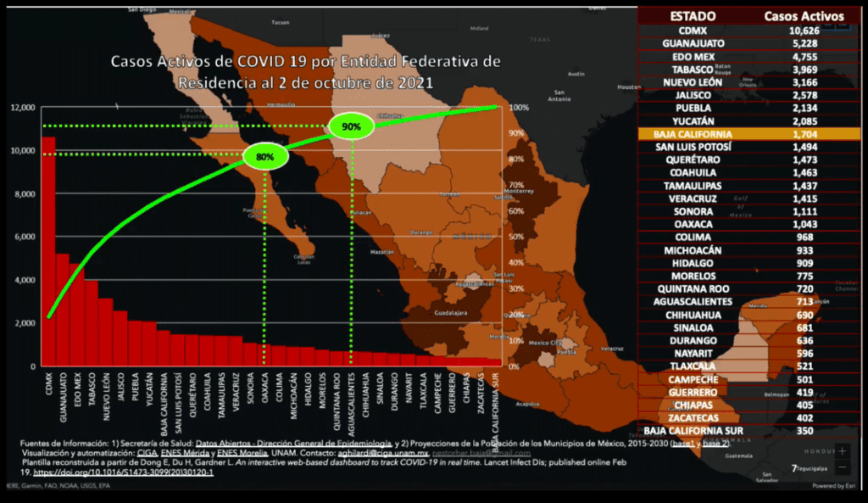Select the QUINTANA ROO row showing 720
This screenshot has height=503, width=868.
[x=749, y=288]
